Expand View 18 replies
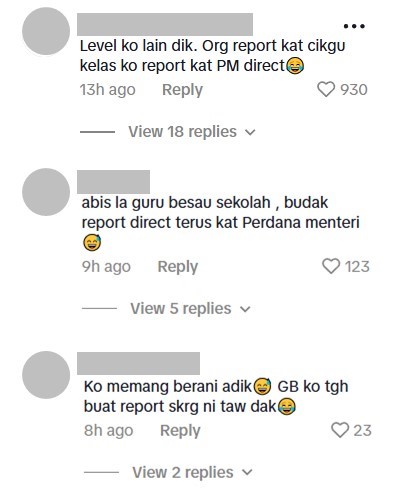 coord(192,132)
